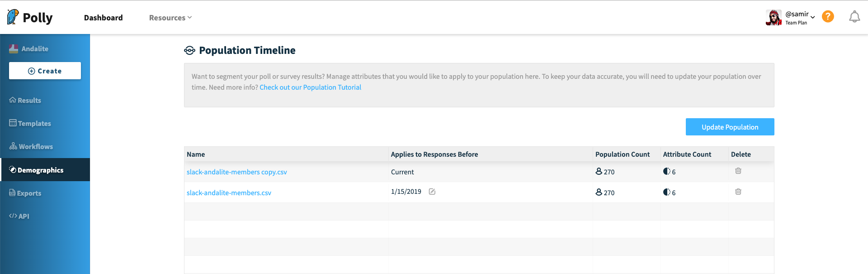Follow the Population Tutorial link
The image size is (868, 274).
[310, 87]
